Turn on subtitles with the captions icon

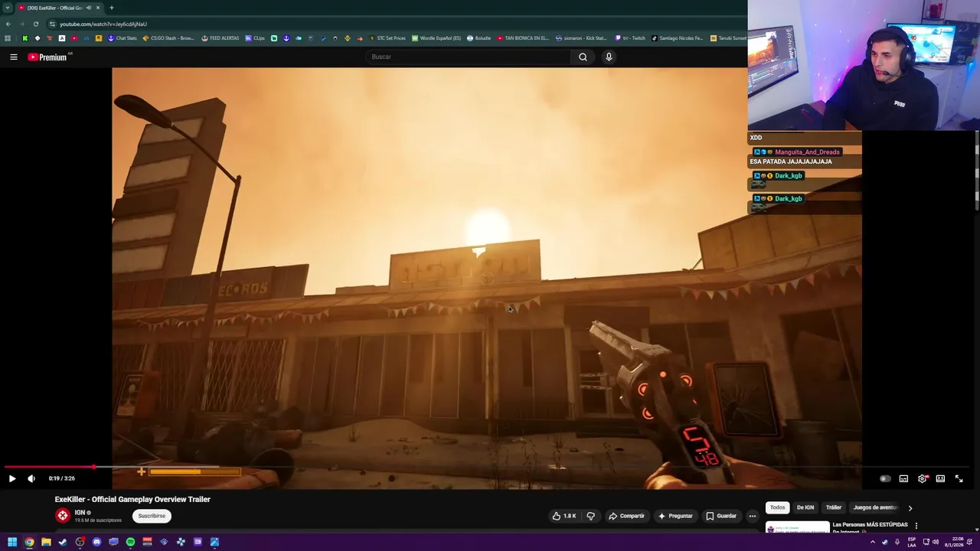[903, 478]
